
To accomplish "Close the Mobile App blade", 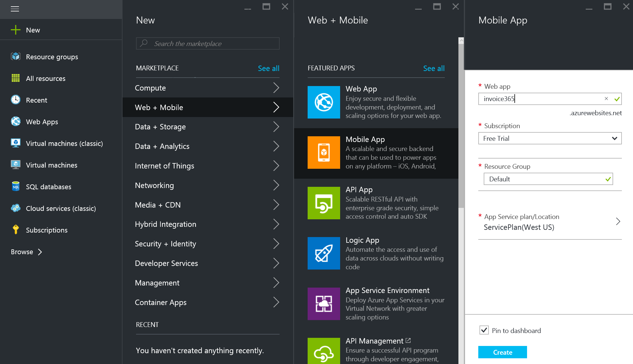I will 626,7.
